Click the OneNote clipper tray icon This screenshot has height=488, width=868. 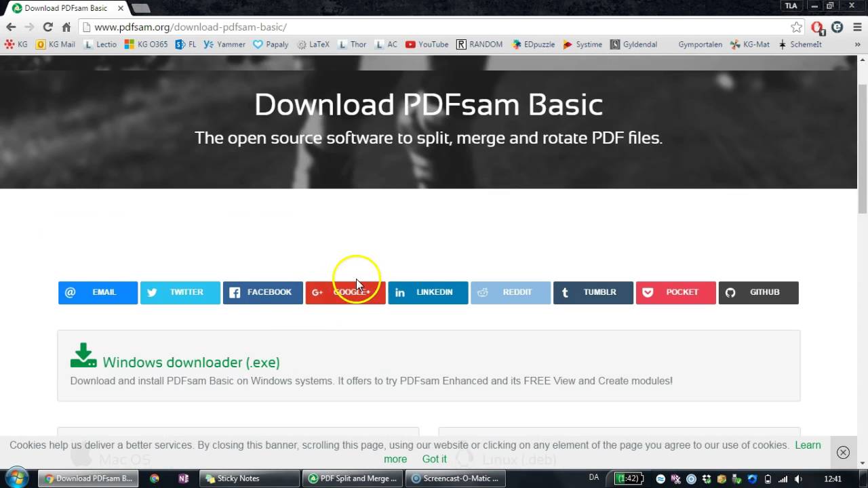(x=675, y=479)
